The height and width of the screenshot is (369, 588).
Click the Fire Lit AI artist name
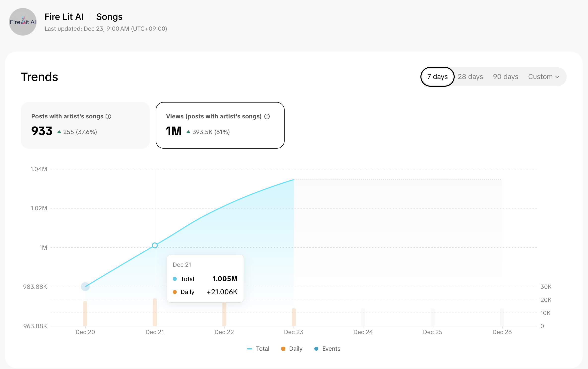(x=64, y=17)
